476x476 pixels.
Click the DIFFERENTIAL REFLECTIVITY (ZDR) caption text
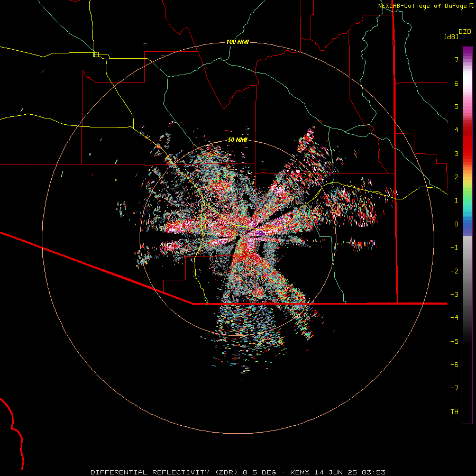point(164,472)
